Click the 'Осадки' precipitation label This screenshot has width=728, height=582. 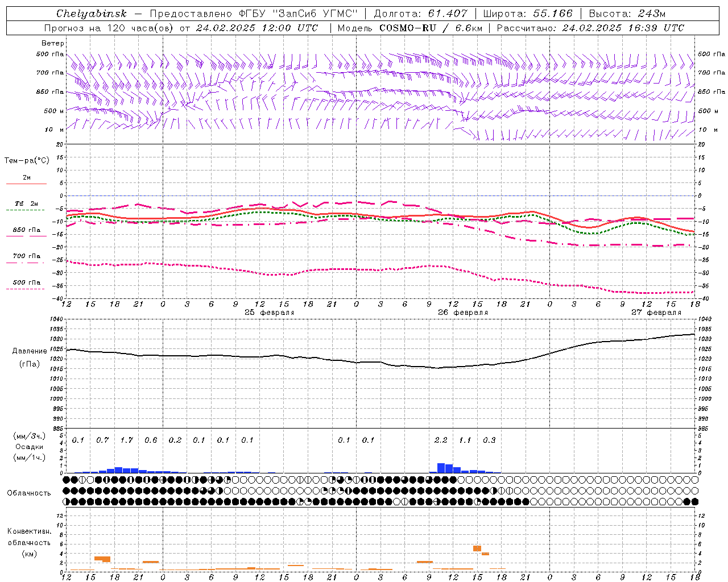pos(30,447)
